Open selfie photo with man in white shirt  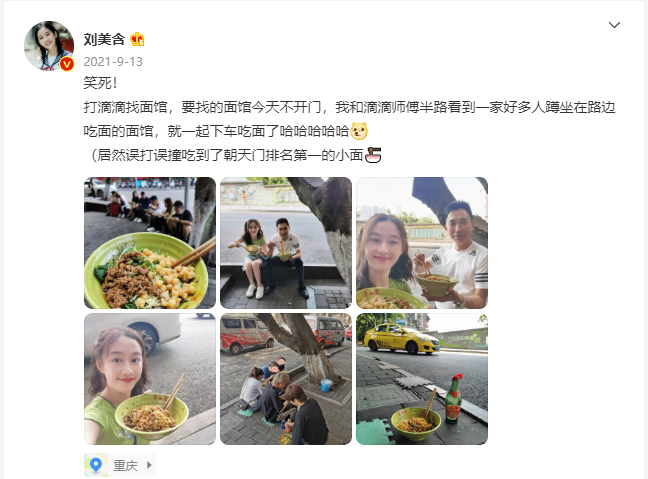[x=422, y=243]
